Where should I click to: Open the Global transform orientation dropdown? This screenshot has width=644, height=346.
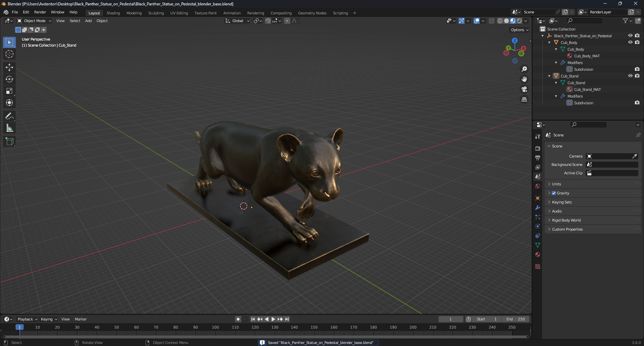pos(237,21)
